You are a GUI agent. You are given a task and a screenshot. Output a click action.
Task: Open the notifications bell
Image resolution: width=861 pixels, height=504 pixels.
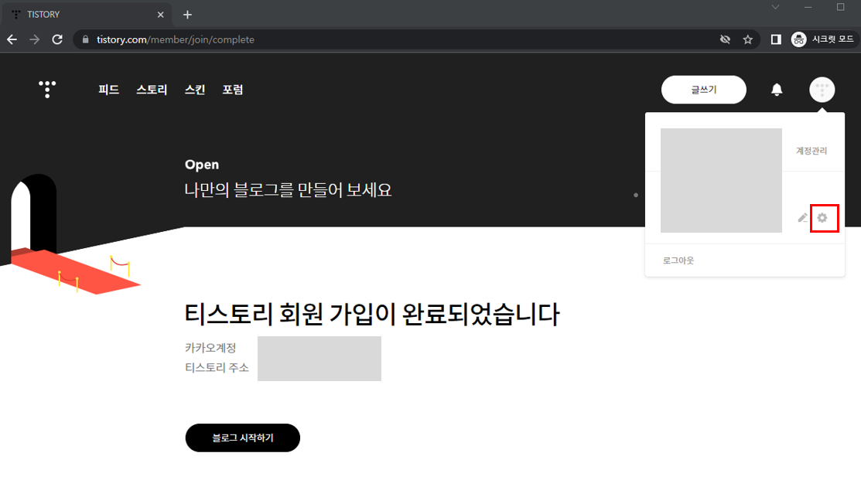(x=777, y=90)
